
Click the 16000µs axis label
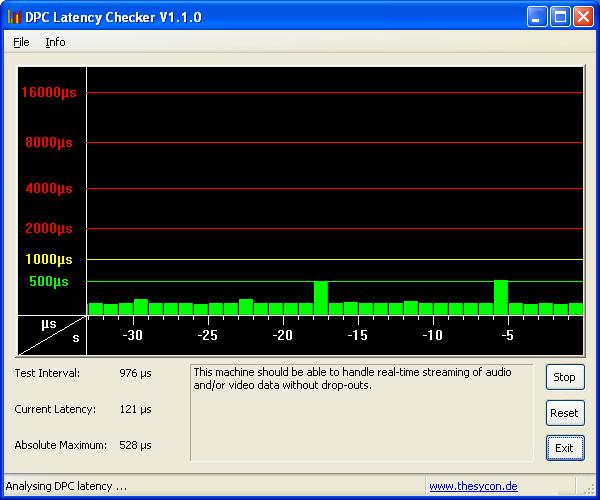click(x=49, y=92)
